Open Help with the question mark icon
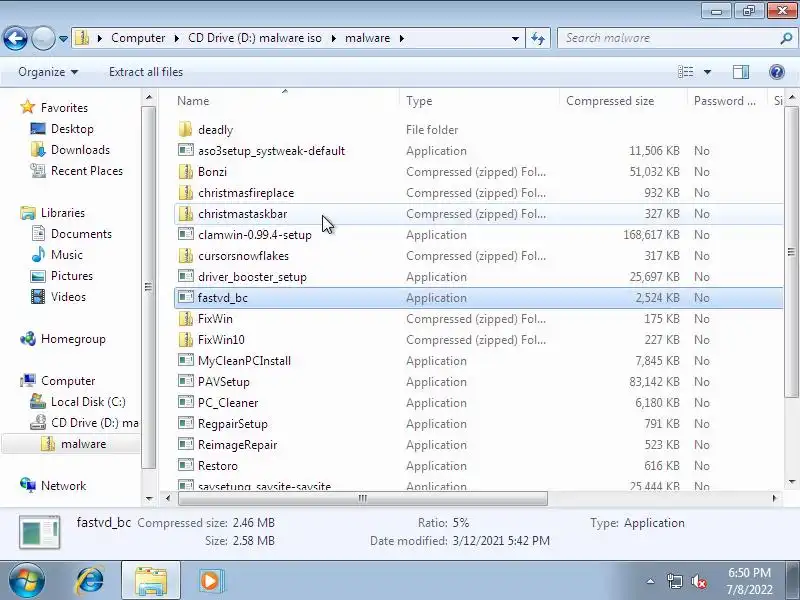This screenshot has height=600, width=800. [x=777, y=72]
